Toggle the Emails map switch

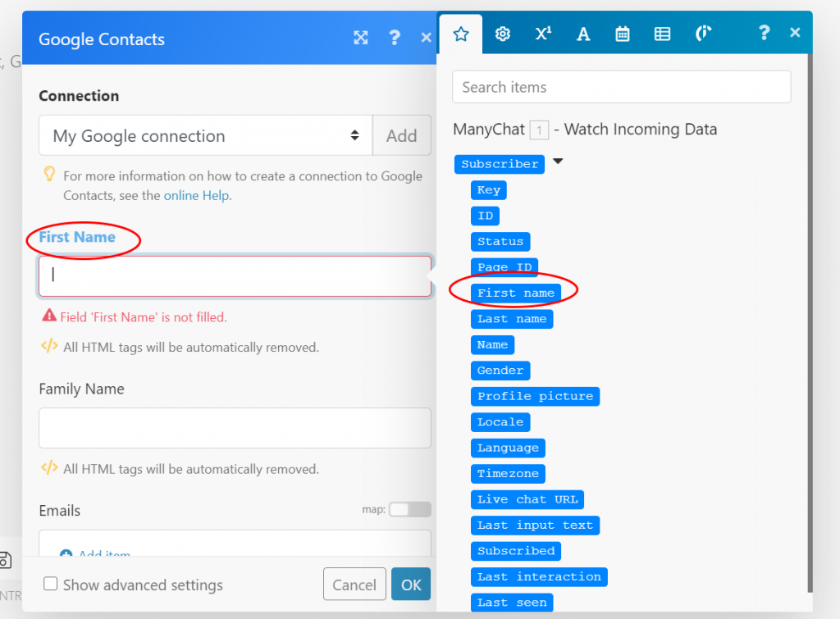tap(409, 510)
